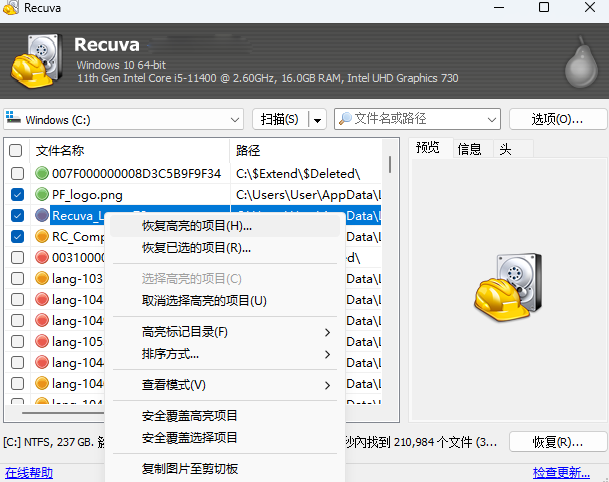Click green status dot of PF_logo.png
Viewport: 609px width, 482px height.
(42, 194)
